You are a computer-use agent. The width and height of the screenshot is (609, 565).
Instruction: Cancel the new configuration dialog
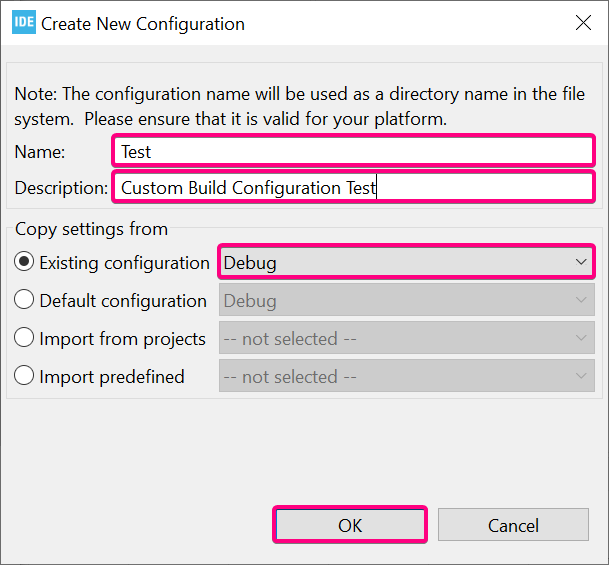pyautogui.click(x=513, y=525)
